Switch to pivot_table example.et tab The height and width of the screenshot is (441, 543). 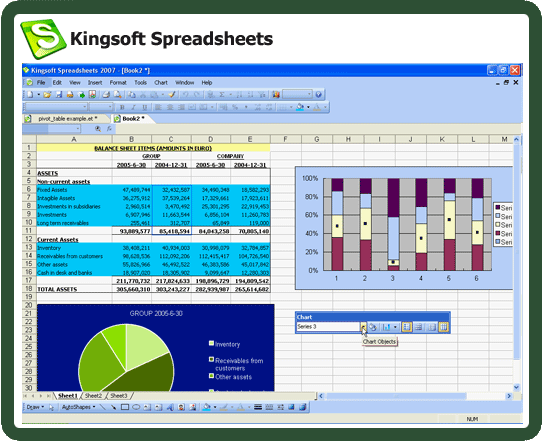click(x=67, y=118)
